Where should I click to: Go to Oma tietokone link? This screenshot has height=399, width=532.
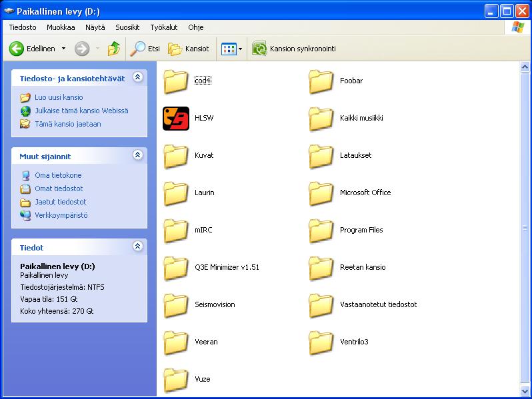pyautogui.click(x=58, y=175)
